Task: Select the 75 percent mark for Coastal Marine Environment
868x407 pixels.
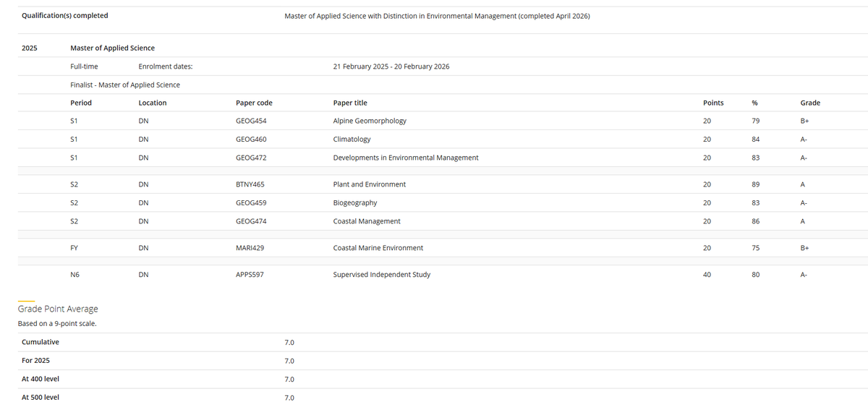Action: [x=756, y=248]
